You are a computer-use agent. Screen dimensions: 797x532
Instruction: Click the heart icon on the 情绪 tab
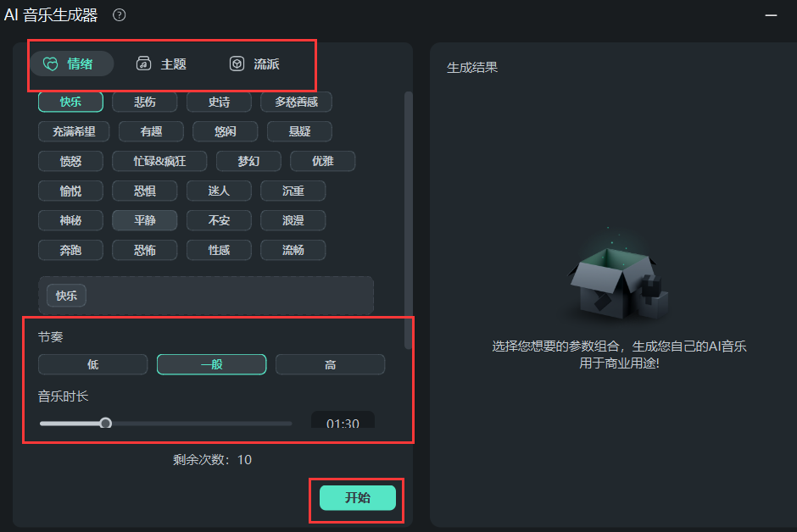(53, 63)
